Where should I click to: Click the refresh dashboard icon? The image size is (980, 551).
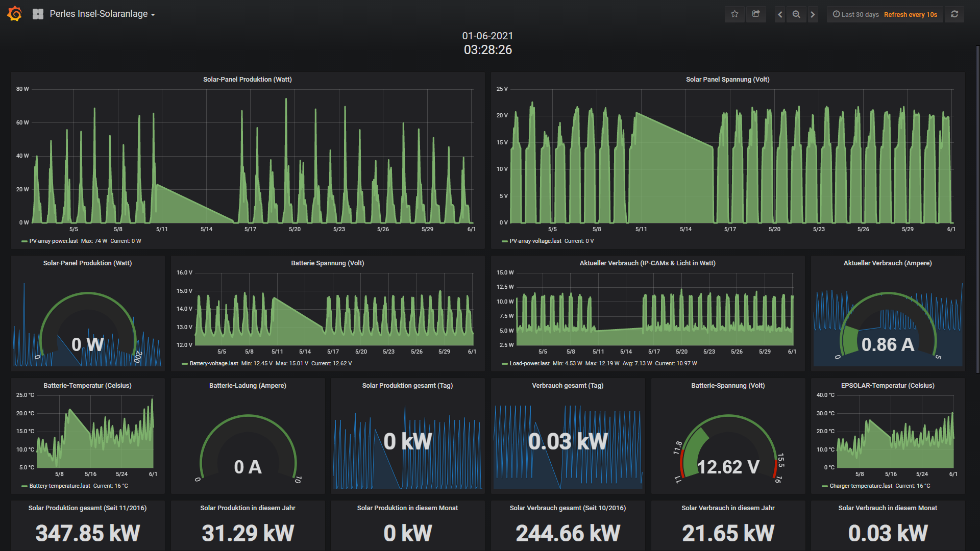(954, 14)
